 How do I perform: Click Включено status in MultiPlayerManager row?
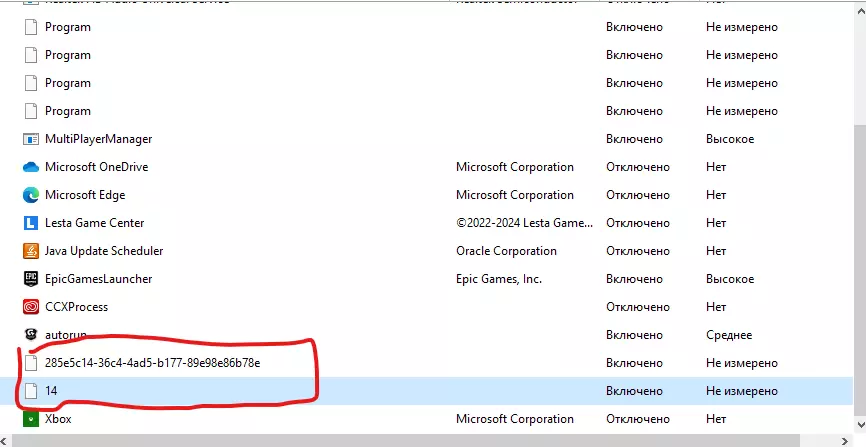(634, 139)
